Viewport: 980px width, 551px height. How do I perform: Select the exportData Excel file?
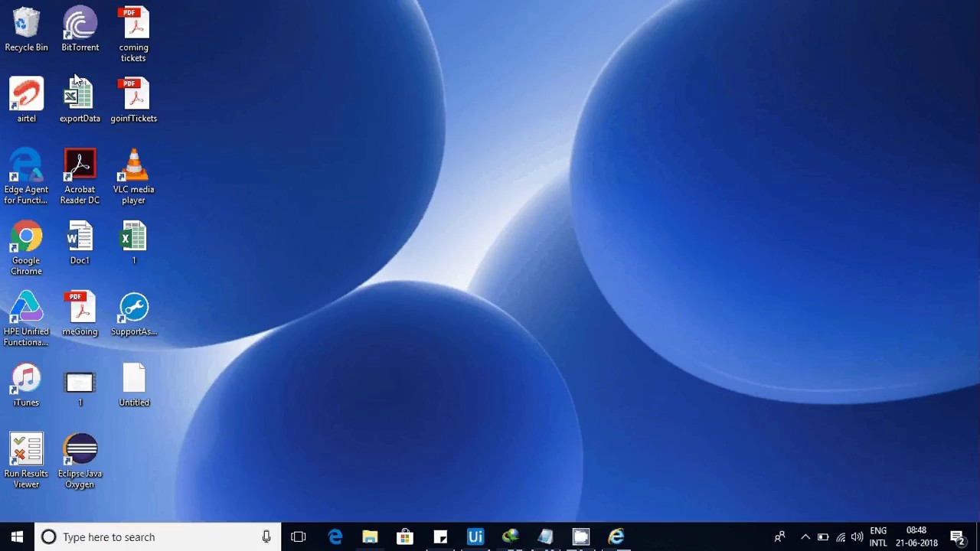point(80,100)
